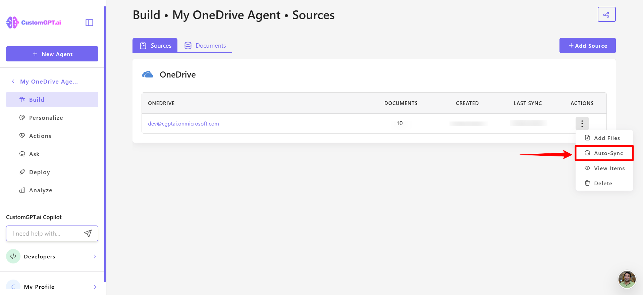
Task: Go back with the left chevron
Action: (x=13, y=81)
